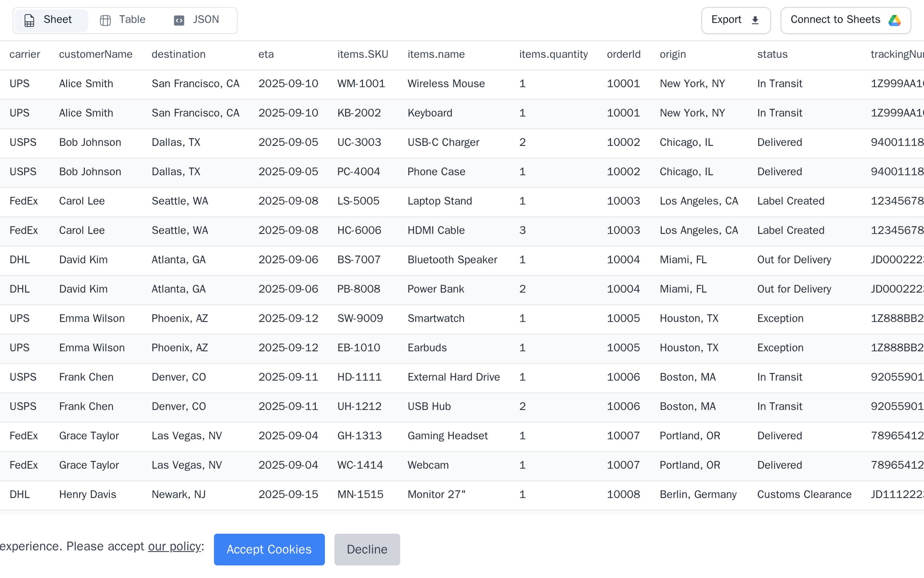Click the code brackets icon beside JSON
The height and width of the screenshot is (578, 924).
(179, 20)
